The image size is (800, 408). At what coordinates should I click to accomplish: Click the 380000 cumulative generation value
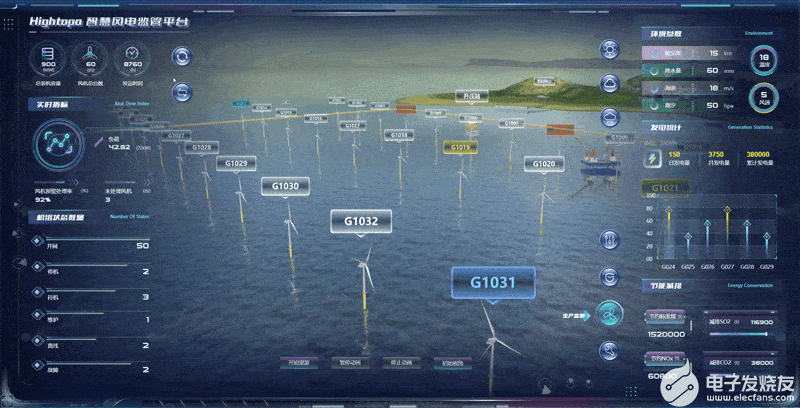pos(758,155)
